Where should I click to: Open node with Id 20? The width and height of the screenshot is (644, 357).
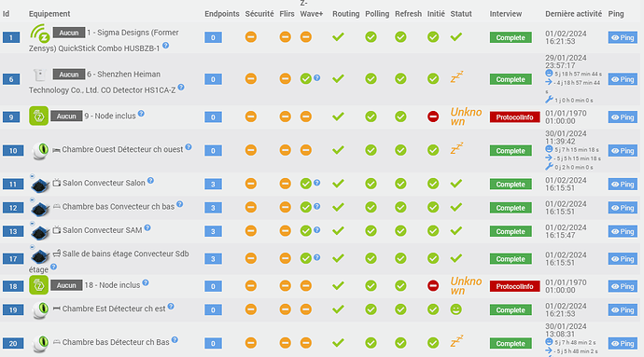(13, 343)
